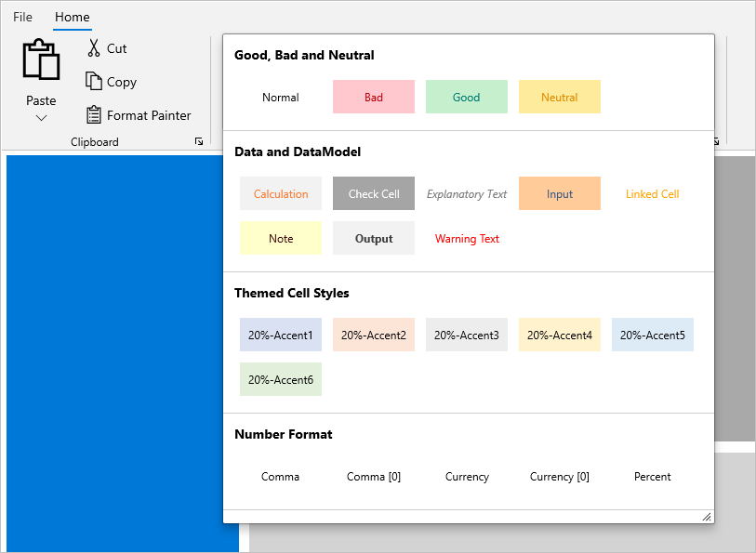
Task: Choose the Currency [0] number format
Action: coord(560,477)
